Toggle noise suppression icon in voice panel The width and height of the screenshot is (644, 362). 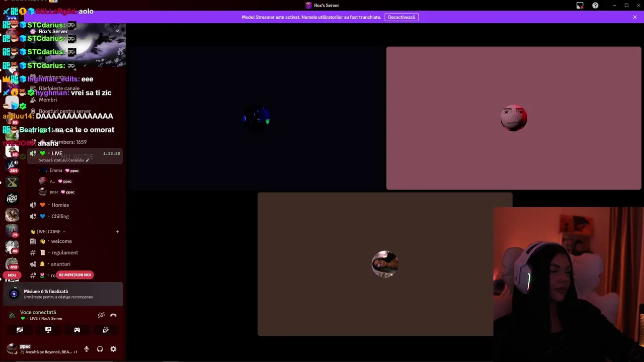(101, 315)
